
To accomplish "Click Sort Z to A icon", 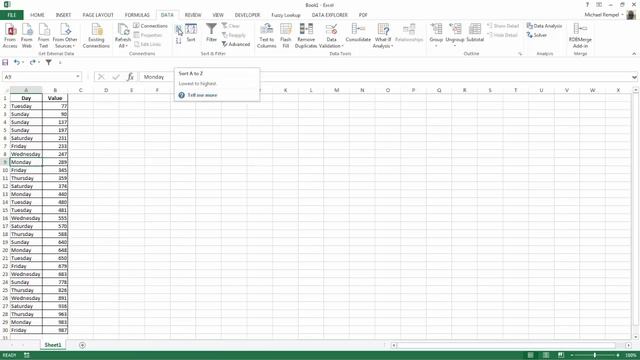I will pos(179,40).
